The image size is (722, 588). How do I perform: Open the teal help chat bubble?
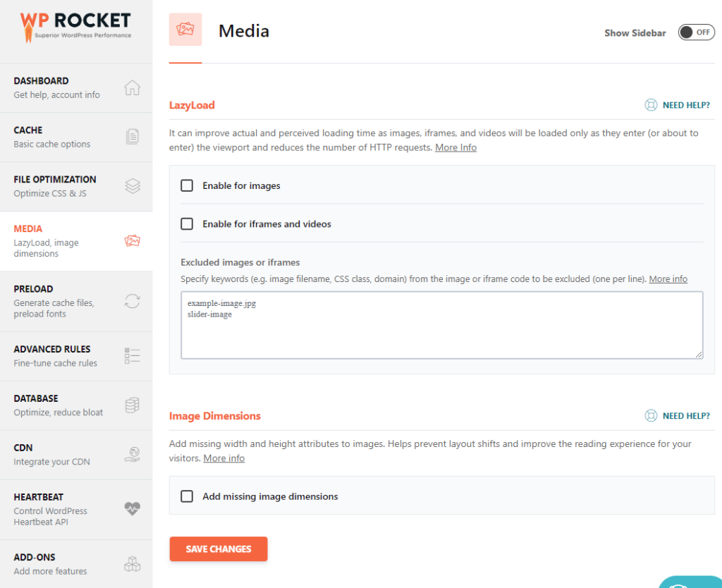click(690, 582)
